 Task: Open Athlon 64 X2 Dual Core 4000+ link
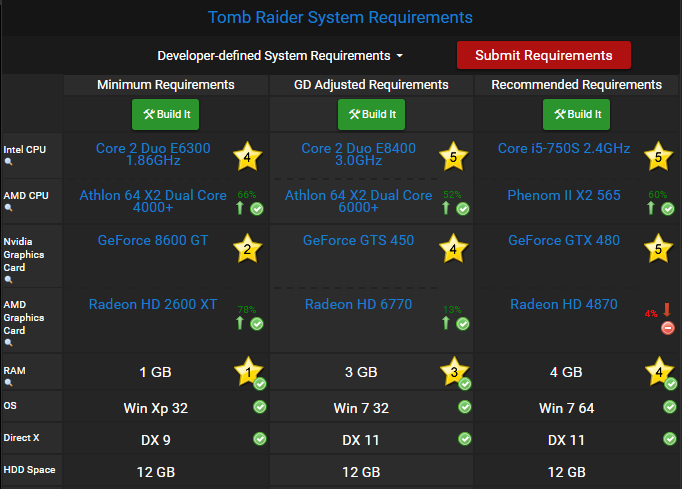[153, 201]
